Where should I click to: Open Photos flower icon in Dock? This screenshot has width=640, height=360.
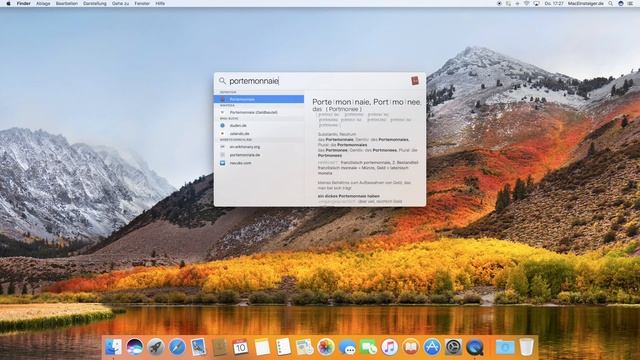tap(326, 347)
